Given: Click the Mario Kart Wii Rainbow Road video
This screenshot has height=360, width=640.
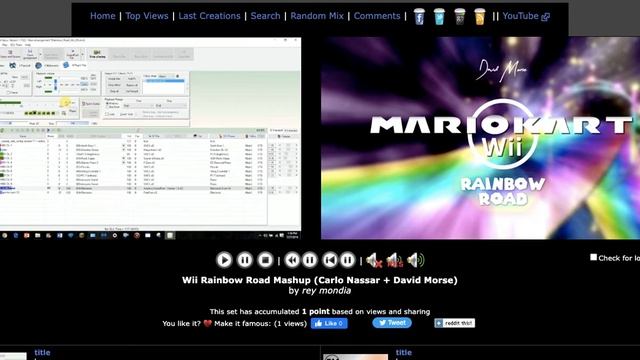Looking at the screenshot, I should click(480, 138).
